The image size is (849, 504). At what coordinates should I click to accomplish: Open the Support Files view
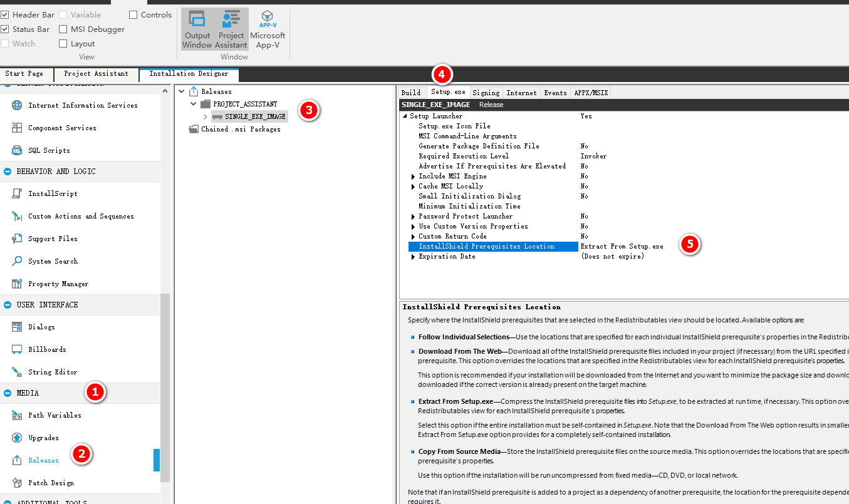[53, 239]
